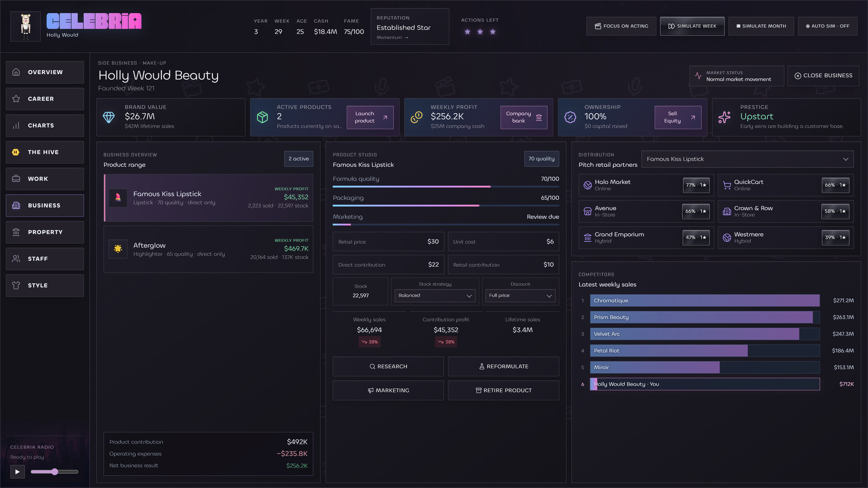The height and width of the screenshot is (488, 868).
Task: Click Focus on Acting button
Action: (x=621, y=26)
